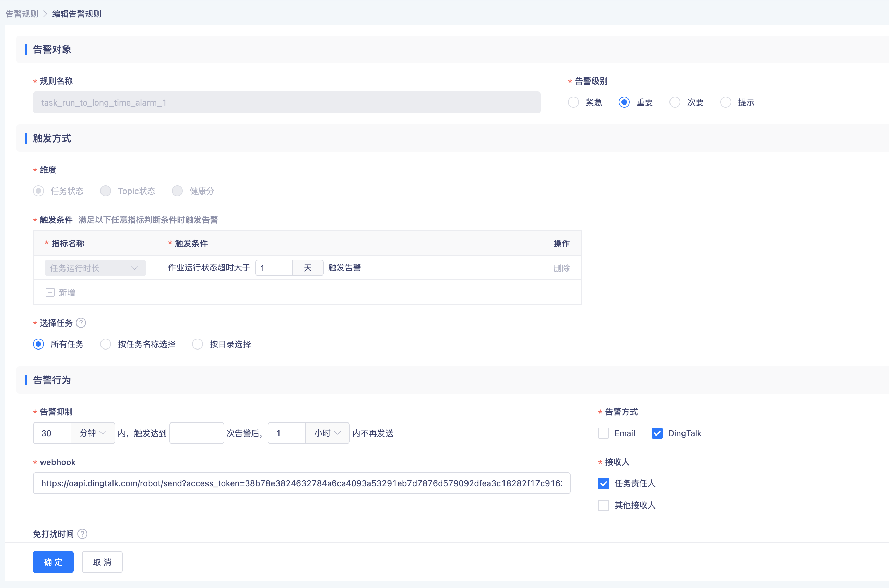Image resolution: width=889 pixels, height=588 pixels.
Task: Click the plus icon for 新增
Action: click(x=50, y=293)
